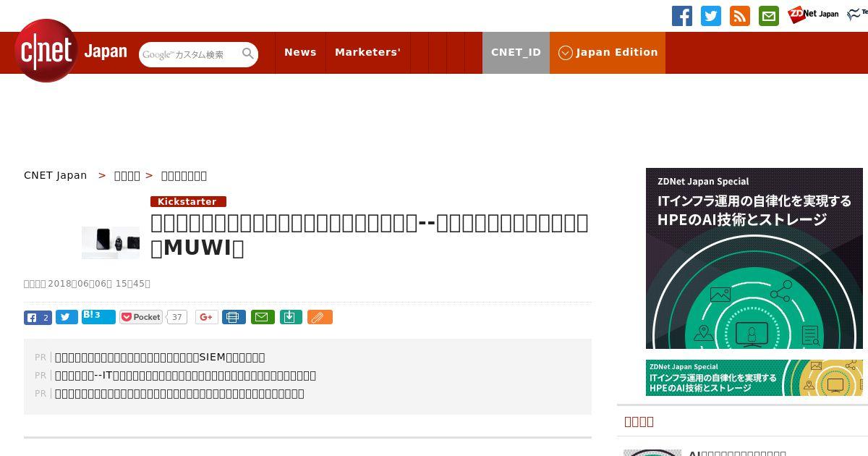868x456 pixels.
Task: Open the first PR link mentioning SIEM
Action: click(x=160, y=357)
